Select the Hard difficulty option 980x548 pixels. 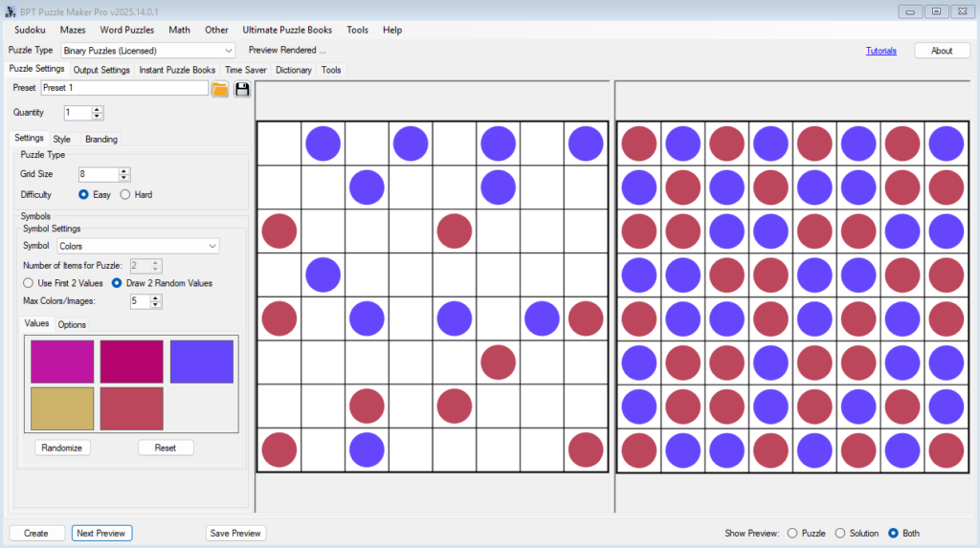pos(125,194)
